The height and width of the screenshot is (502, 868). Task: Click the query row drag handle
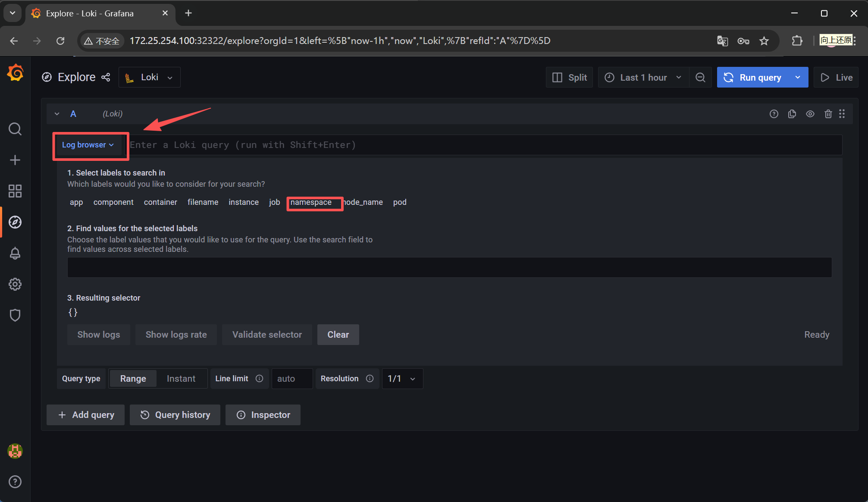click(x=842, y=114)
